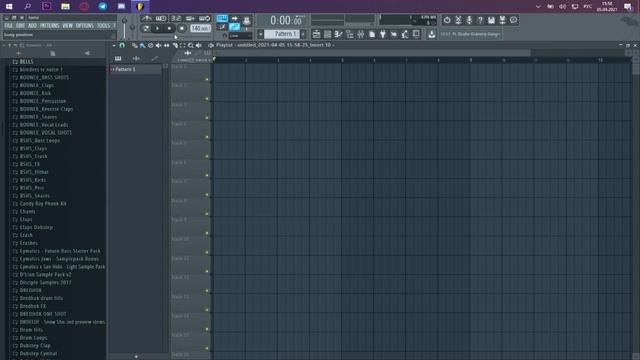
Task: Select the playlist zoom magnifier tool
Action: click(191, 45)
